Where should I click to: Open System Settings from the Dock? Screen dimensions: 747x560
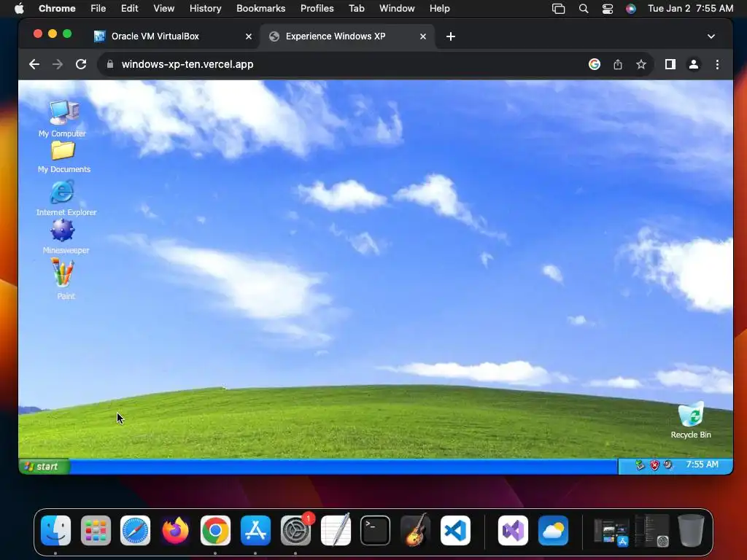click(x=295, y=530)
